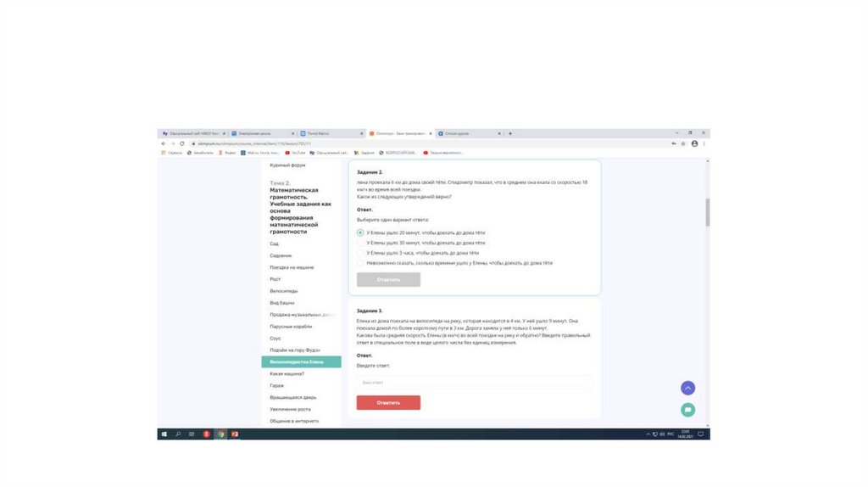Open the red browser icon on taskbar
Viewport: 868px width, 487px height.
point(207,434)
